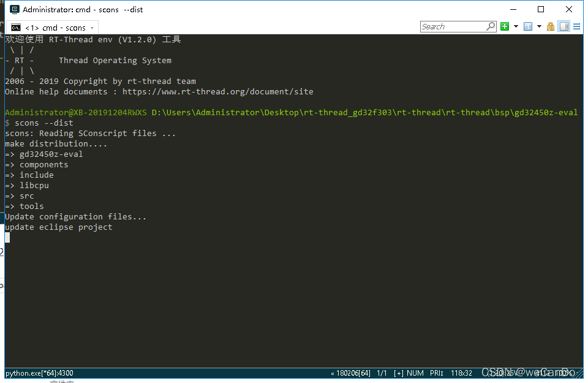588x383 pixels.
Task: Click 'scons: Reading SConscript files ...' line
Action: [91, 134]
